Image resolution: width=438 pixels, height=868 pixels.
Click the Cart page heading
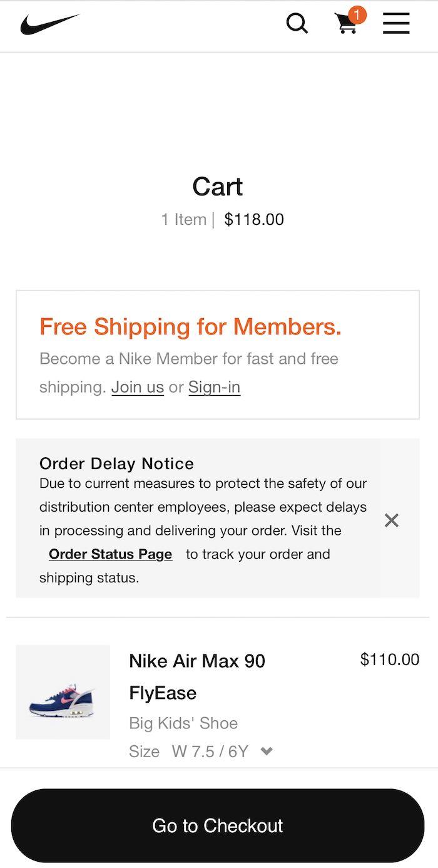pyautogui.click(x=217, y=187)
